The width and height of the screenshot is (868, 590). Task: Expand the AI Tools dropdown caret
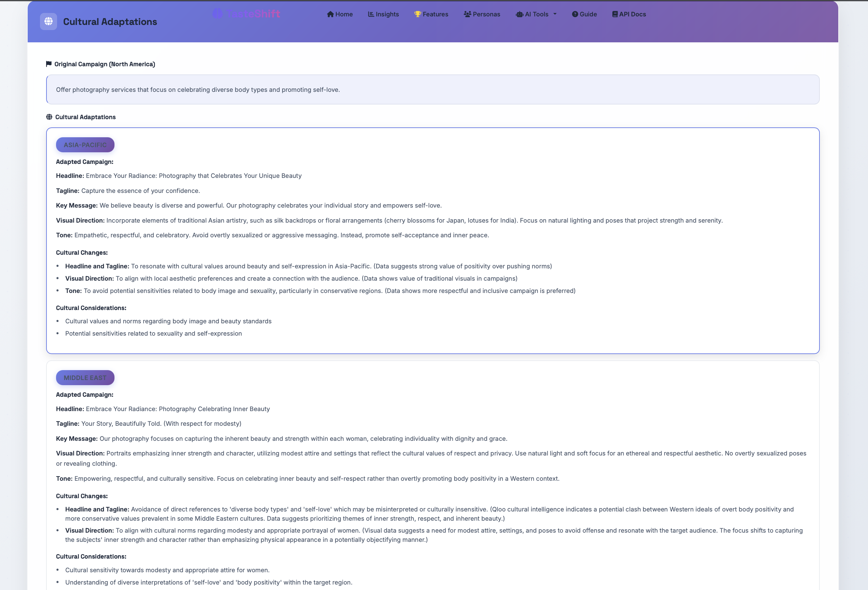[x=555, y=14]
